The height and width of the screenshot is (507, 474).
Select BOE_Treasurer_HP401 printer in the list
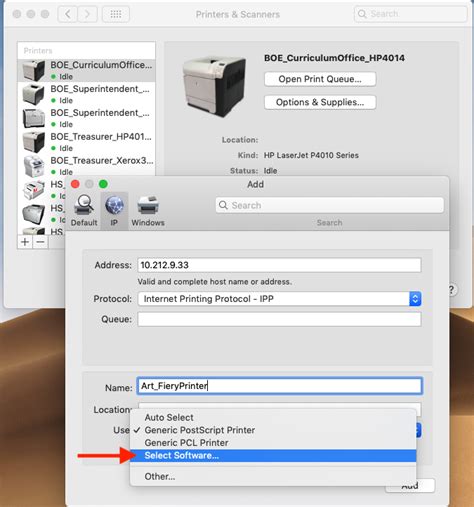pyautogui.click(x=86, y=142)
